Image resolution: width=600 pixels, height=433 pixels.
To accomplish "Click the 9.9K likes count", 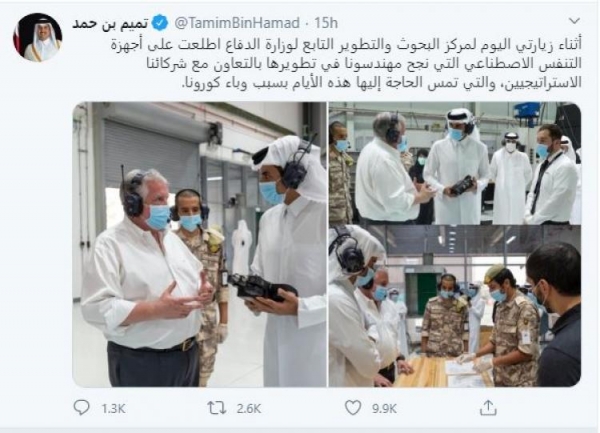I will pos(385,409).
